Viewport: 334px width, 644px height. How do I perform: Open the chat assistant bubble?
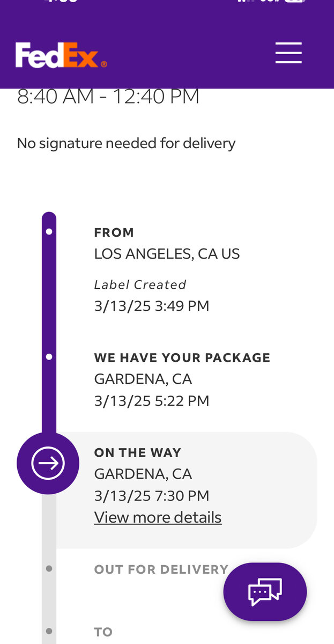[265, 591]
